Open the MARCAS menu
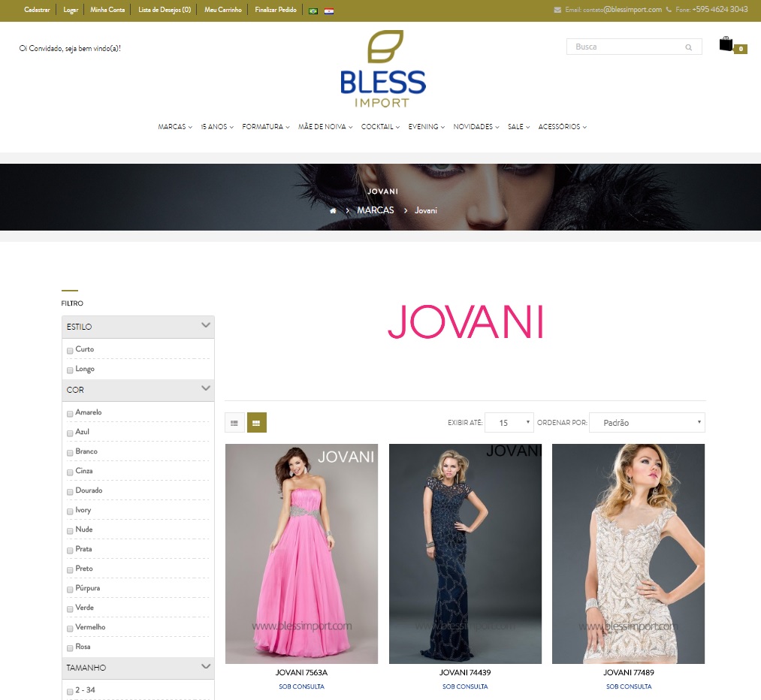Viewport: 761px width, 700px height. tap(174, 126)
